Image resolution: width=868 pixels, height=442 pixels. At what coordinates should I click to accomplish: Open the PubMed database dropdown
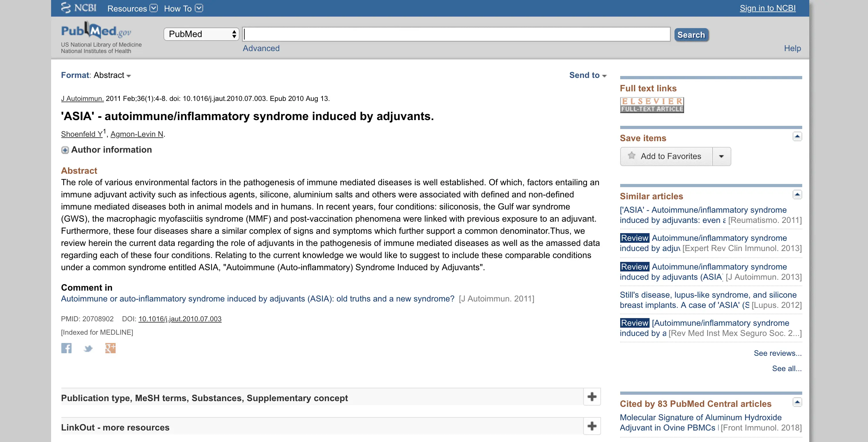click(x=201, y=34)
